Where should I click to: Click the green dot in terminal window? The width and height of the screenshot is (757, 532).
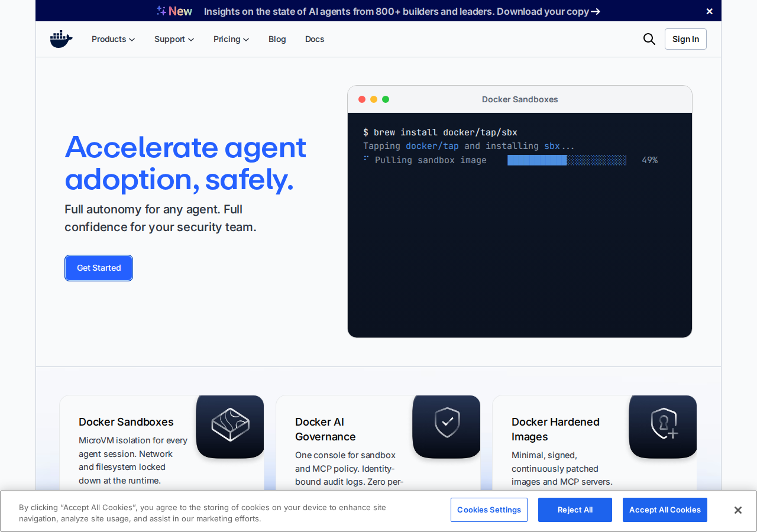[386, 99]
